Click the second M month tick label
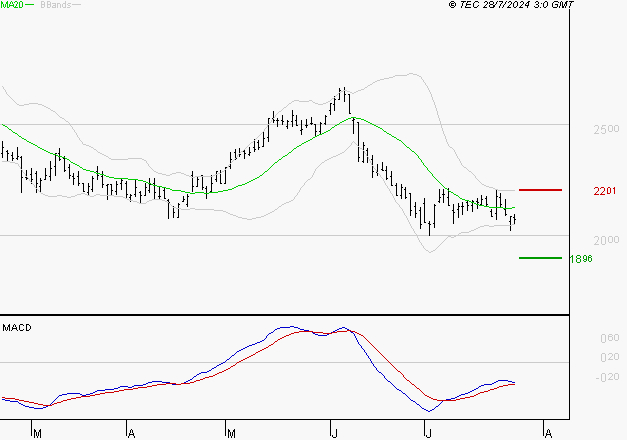 pos(231,434)
